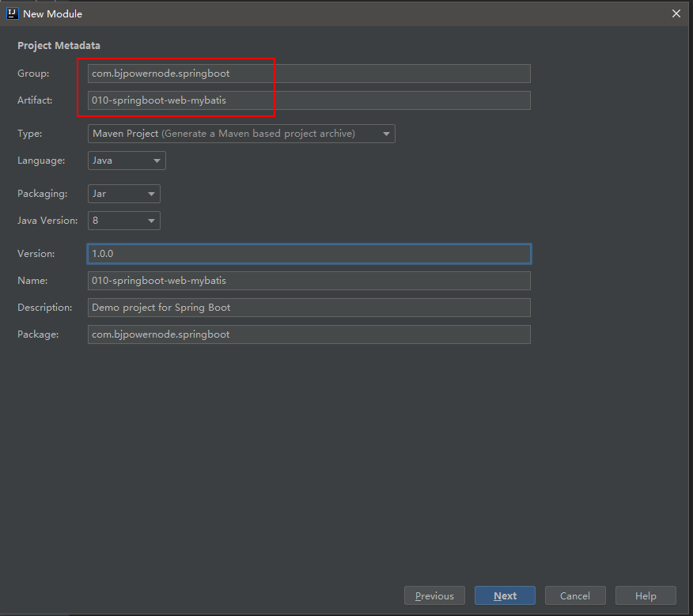Click into the Name text field
The image size is (693, 616).
pos(309,281)
